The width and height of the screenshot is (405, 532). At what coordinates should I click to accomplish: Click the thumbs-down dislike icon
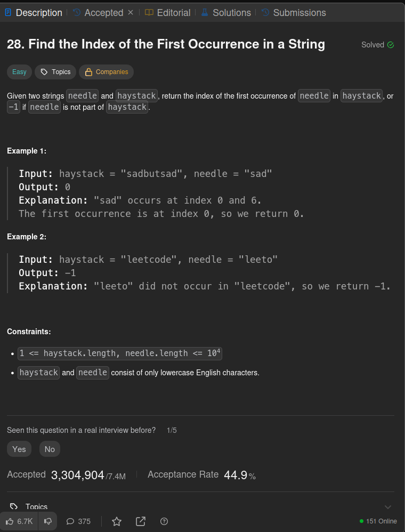[48, 521]
